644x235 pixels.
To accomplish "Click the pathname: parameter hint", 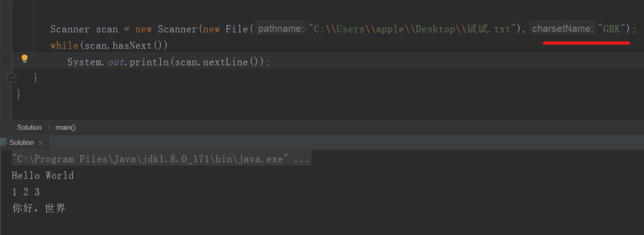I will click(281, 29).
